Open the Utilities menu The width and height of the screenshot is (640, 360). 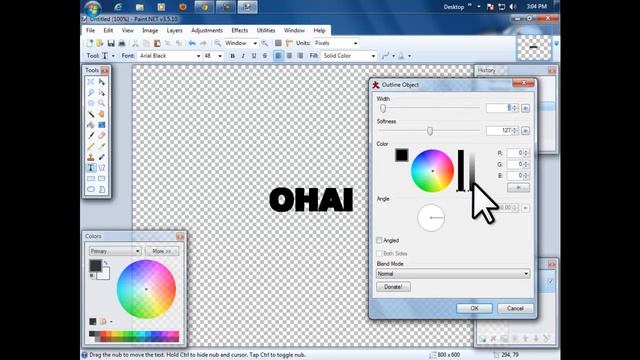point(266,31)
